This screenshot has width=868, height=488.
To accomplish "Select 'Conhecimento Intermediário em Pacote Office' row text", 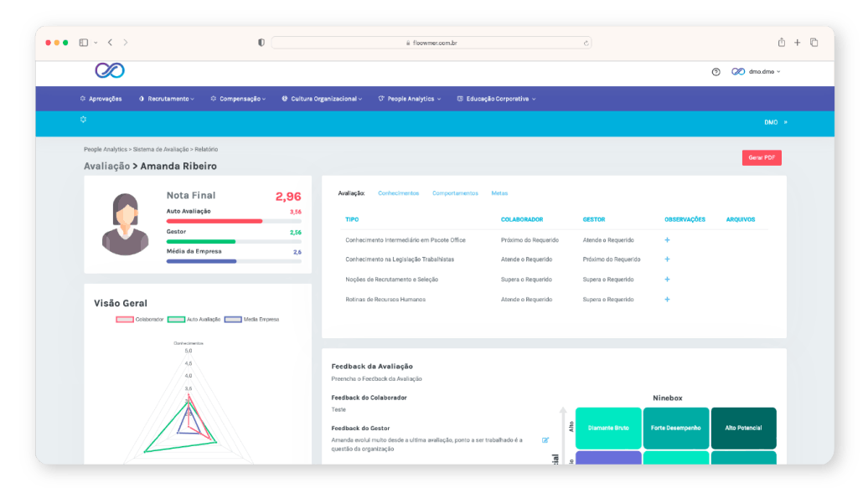I will pos(406,240).
